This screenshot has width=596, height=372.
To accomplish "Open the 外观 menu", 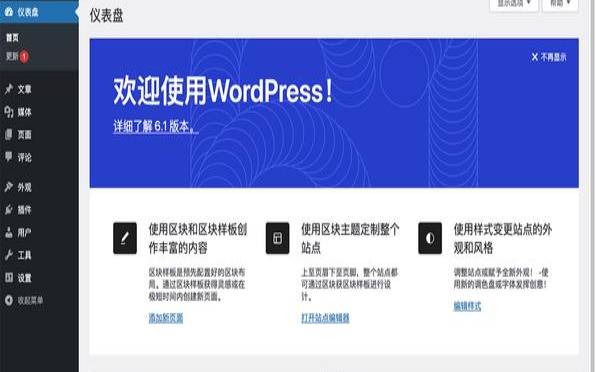I will pos(40,187).
